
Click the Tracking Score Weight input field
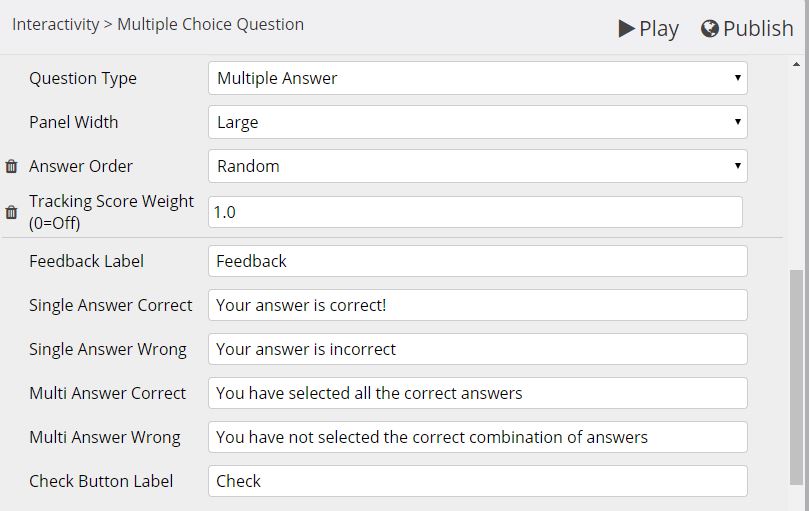pyautogui.click(x=475, y=212)
